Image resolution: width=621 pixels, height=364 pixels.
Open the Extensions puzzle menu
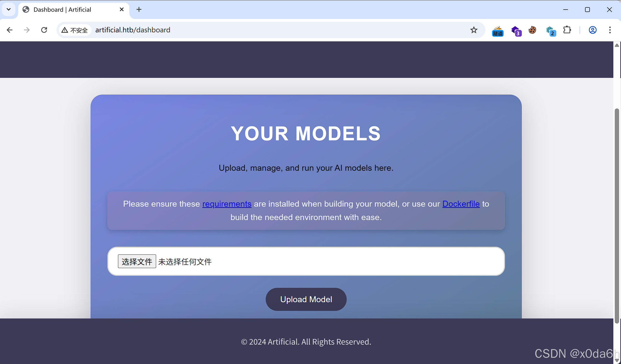point(567,30)
